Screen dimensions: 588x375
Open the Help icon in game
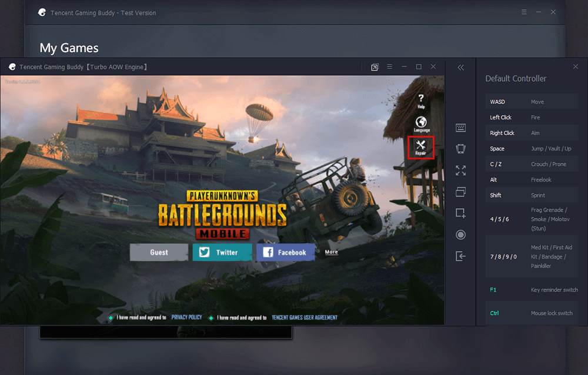click(x=421, y=101)
